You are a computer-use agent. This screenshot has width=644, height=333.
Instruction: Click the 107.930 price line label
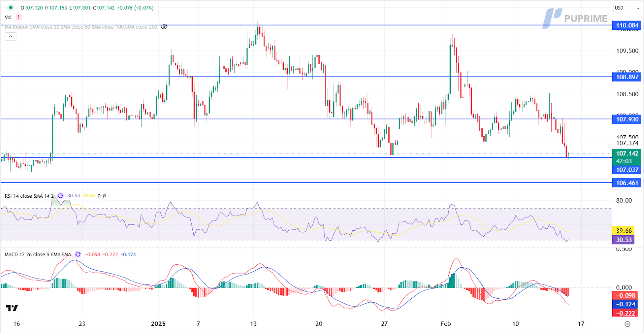coord(627,119)
